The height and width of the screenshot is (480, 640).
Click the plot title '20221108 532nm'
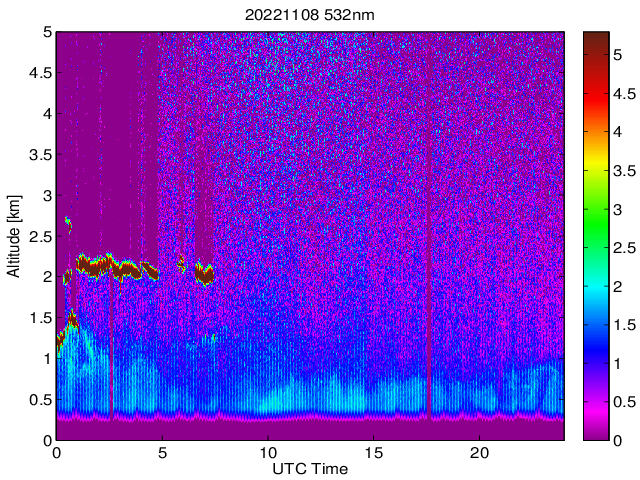click(310, 15)
